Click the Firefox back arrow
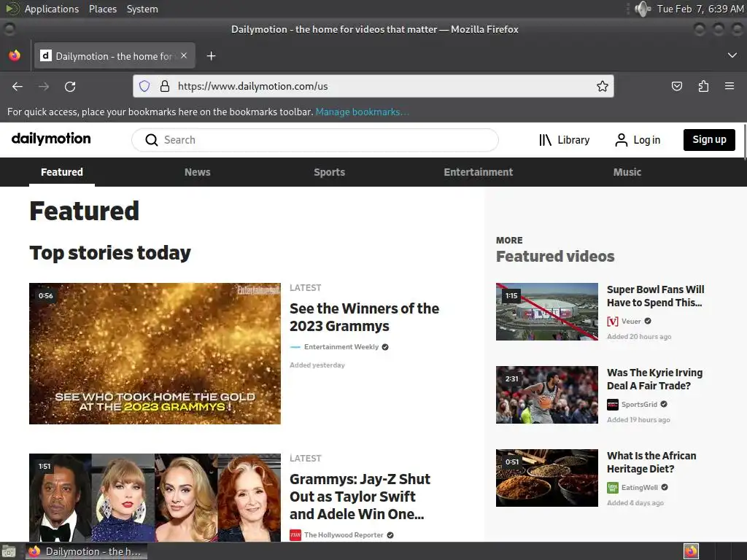 pos(18,86)
